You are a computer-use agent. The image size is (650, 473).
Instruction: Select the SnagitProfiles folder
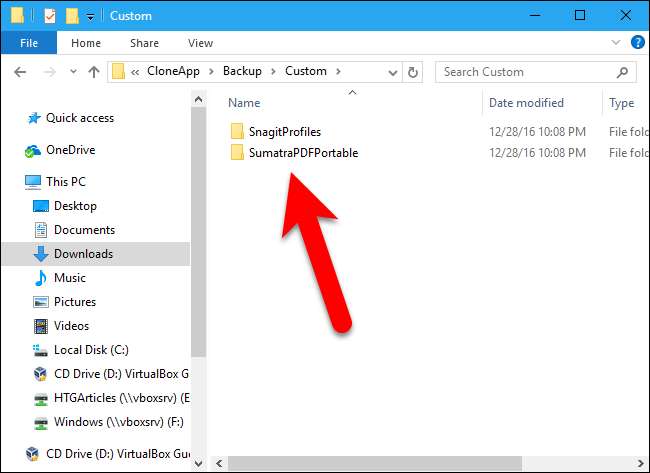click(x=285, y=132)
